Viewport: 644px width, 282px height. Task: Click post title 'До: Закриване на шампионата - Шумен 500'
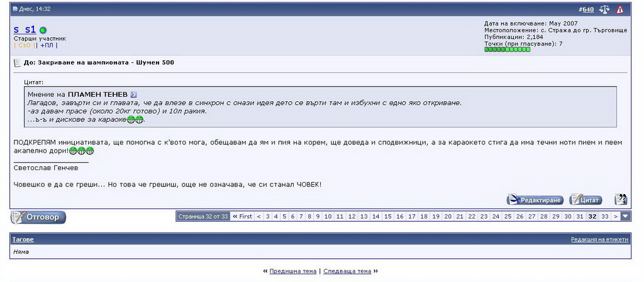click(99, 63)
